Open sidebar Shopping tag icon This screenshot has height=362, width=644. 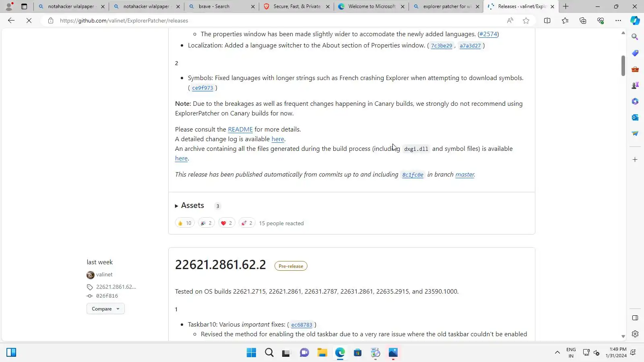[x=635, y=53]
